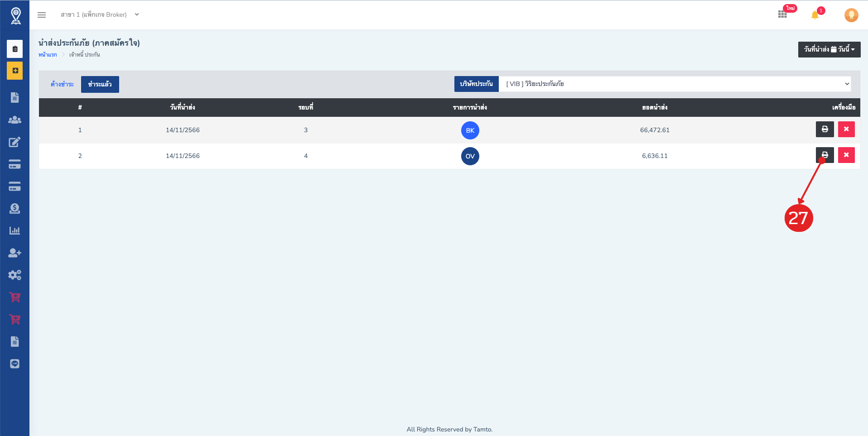
Task: Click the ยอดนำส่ง column header
Action: click(655, 107)
